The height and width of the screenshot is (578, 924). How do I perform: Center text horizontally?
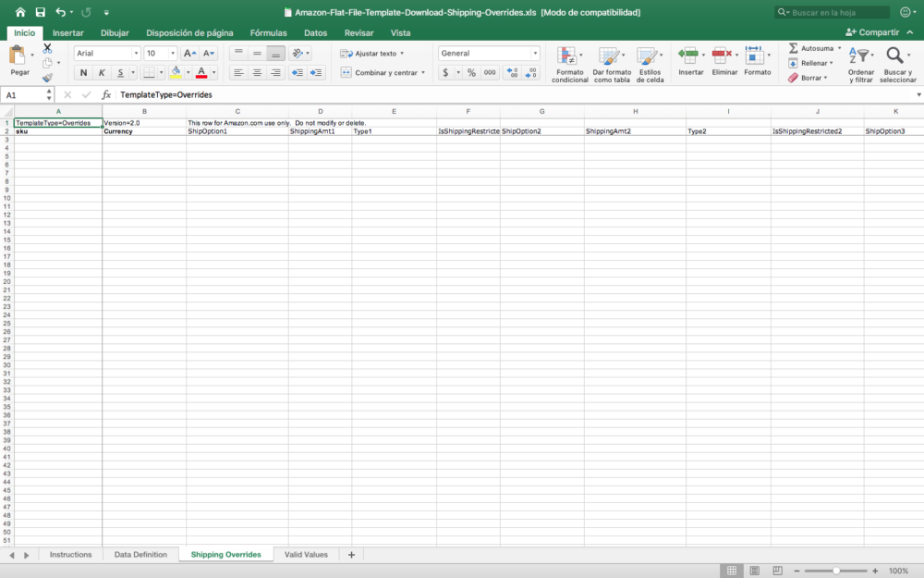click(x=257, y=72)
